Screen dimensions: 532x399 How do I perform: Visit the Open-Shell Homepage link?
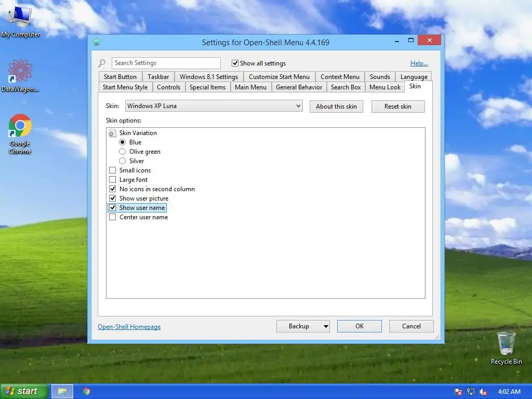tap(129, 327)
